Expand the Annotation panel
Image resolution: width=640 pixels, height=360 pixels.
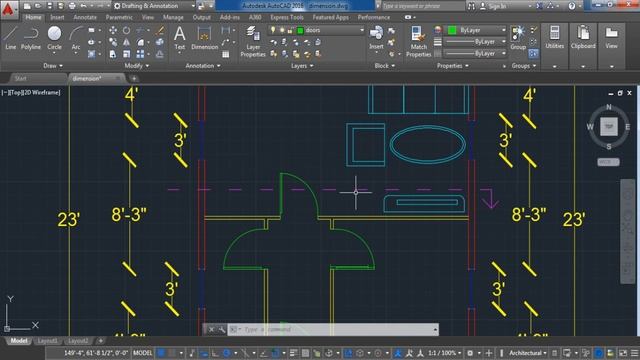203,66
